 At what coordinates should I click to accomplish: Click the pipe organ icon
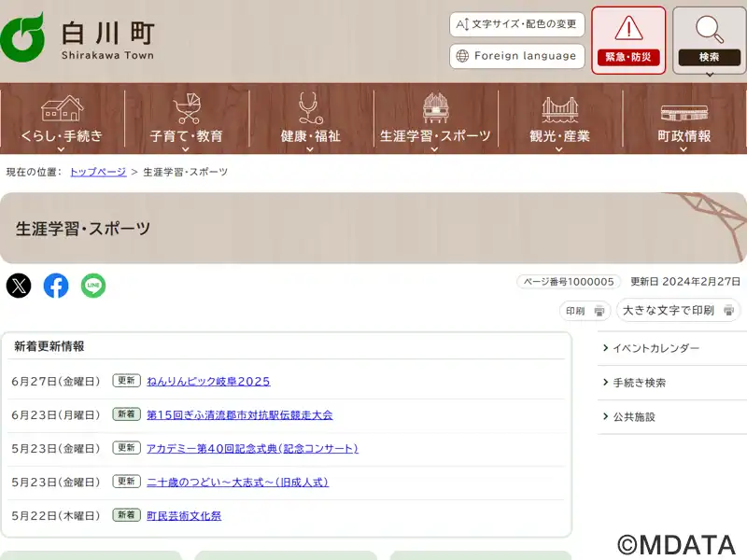point(435,108)
